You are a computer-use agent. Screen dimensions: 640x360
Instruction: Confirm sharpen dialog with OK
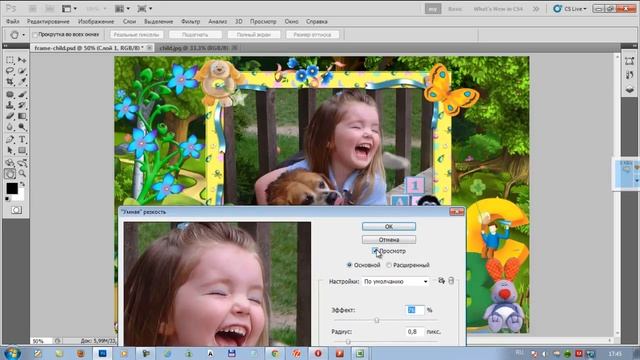click(389, 227)
